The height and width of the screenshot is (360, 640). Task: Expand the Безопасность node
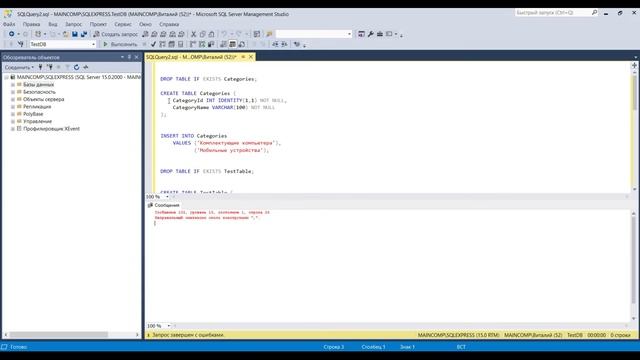[13, 92]
